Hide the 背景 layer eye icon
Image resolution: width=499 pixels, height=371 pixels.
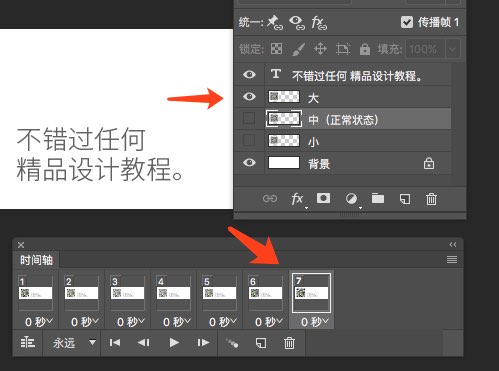[249, 163]
